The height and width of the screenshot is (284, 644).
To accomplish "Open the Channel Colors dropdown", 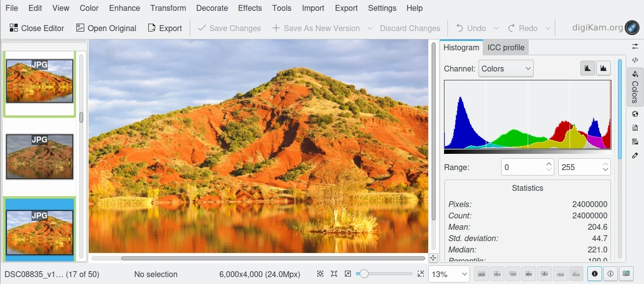I will pyautogui.click(x=506, y=69).
